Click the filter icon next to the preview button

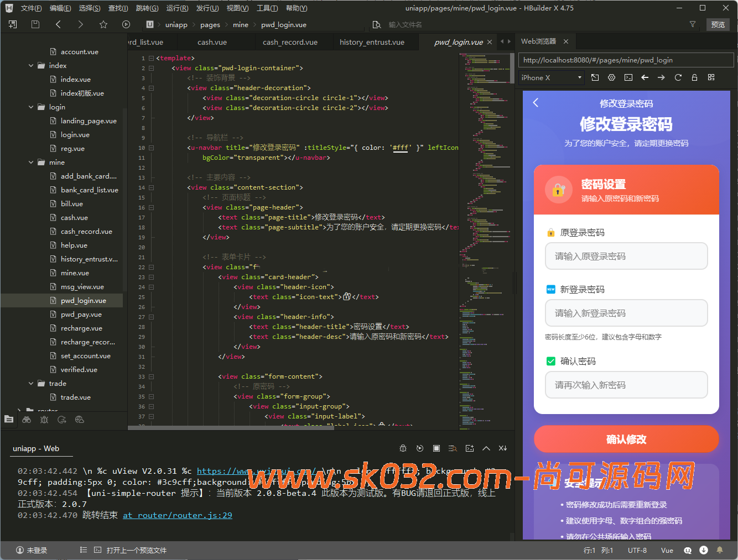tap(692, 24)
